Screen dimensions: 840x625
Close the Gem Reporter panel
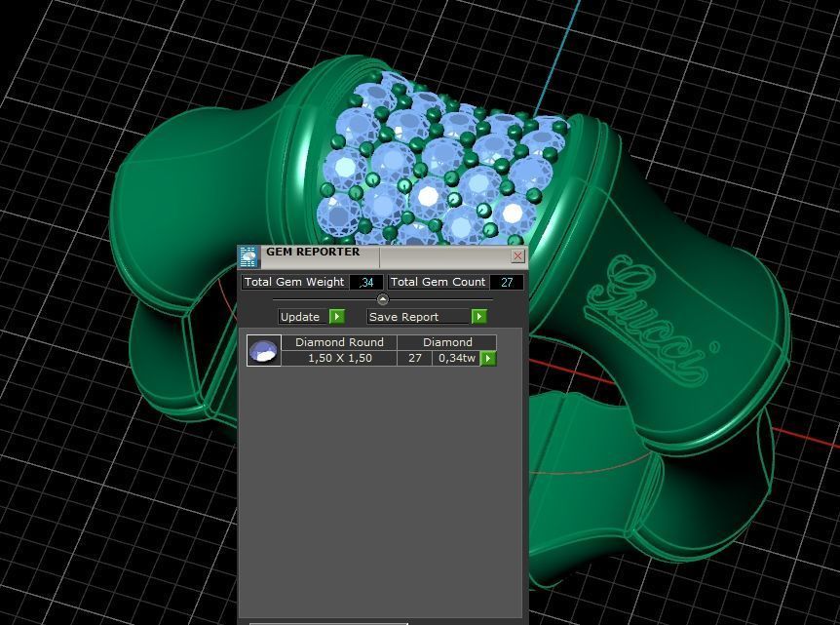point(517,255)
